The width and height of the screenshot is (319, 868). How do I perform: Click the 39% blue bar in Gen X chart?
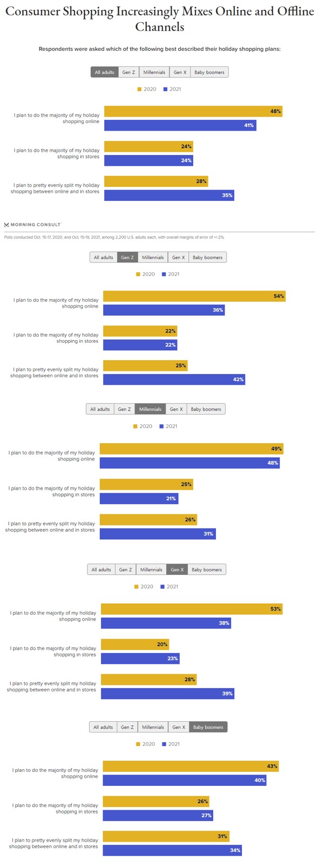click(x=167, y=693)
